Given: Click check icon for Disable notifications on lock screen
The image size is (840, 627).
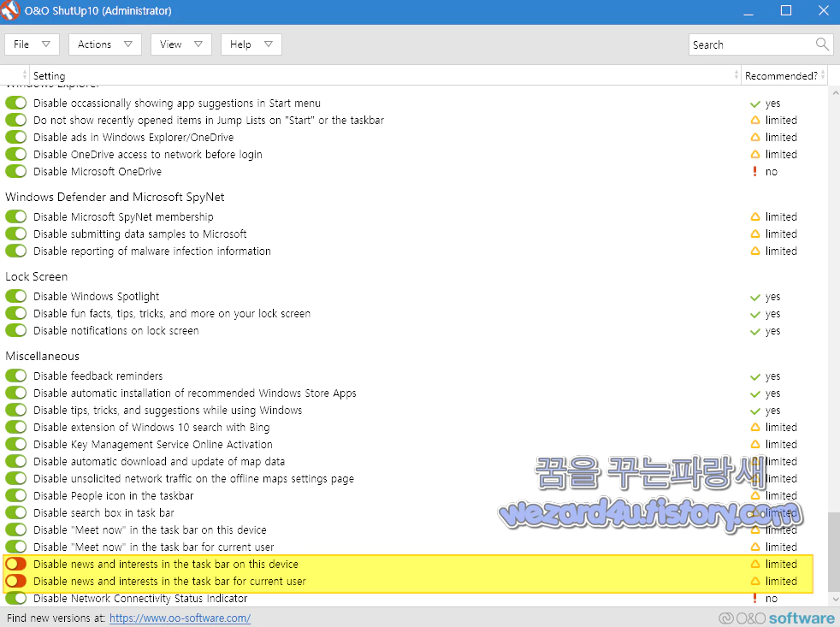Looking at the screenshot, I should (755, 331).
